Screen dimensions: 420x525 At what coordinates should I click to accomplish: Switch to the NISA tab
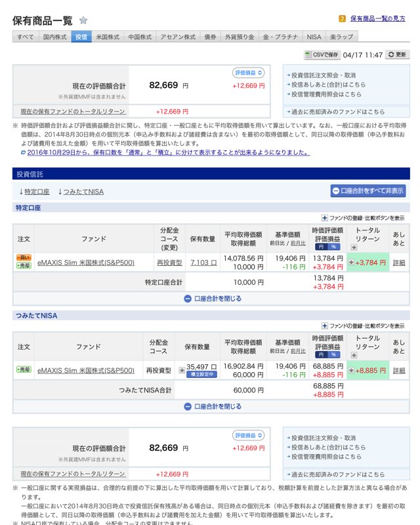pos(314,37)
